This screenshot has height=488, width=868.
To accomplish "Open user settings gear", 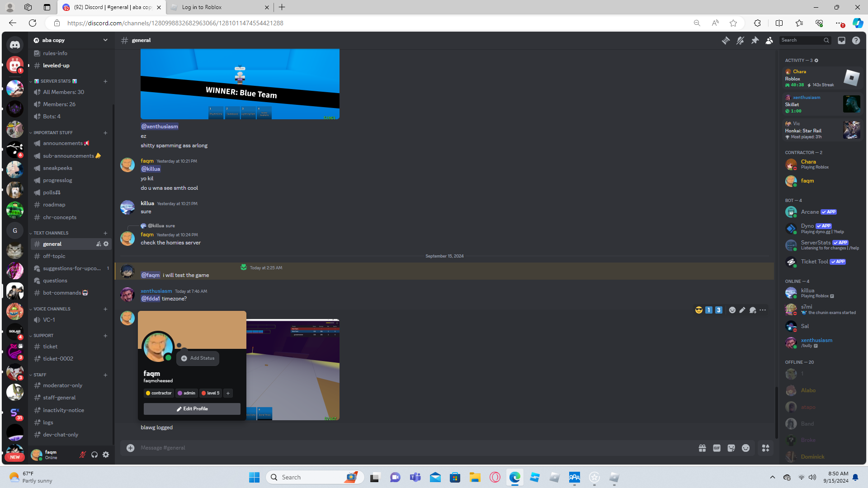I will 106,455.
